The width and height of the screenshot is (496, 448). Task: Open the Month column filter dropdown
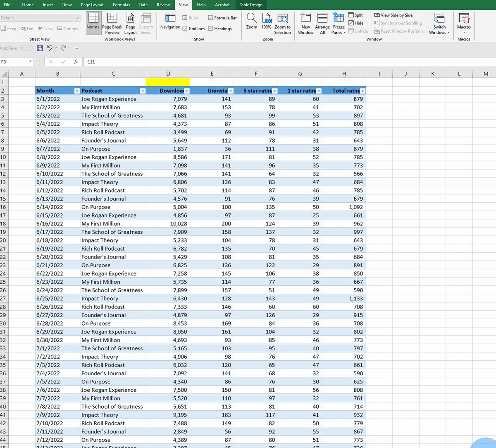click(x=76, y=91)
